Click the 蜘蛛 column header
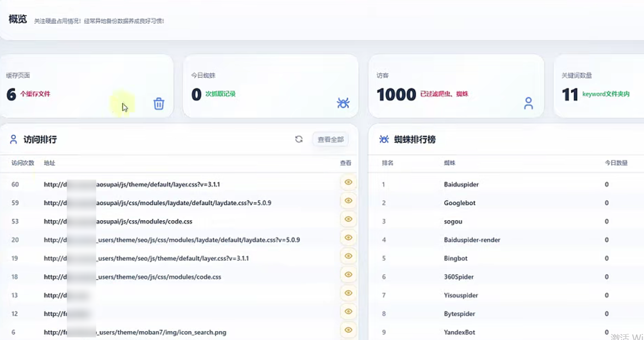The image size is (644, 340). (x=450, y=163)
